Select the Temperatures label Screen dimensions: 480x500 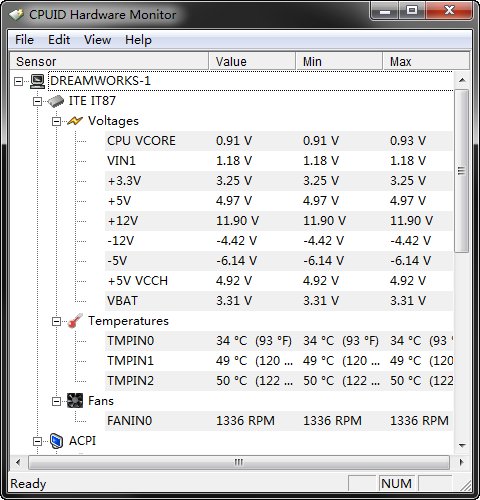(x=128, y=321)
